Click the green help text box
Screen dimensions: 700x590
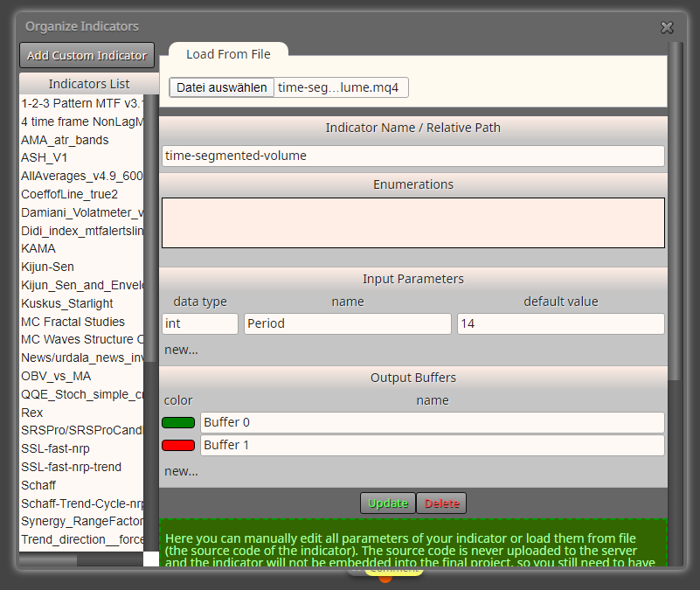click(x=413, y=543)
